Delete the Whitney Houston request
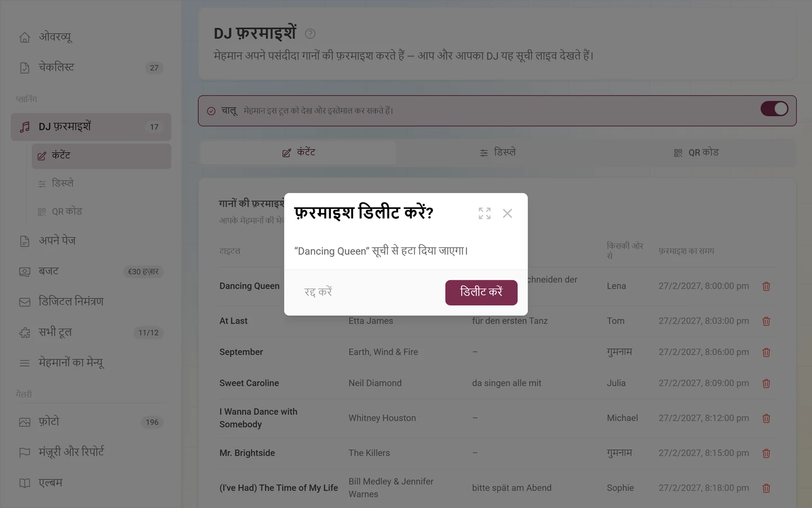This screenshot has width=812, height=508. pyautogui.click(x=766, y=418)
